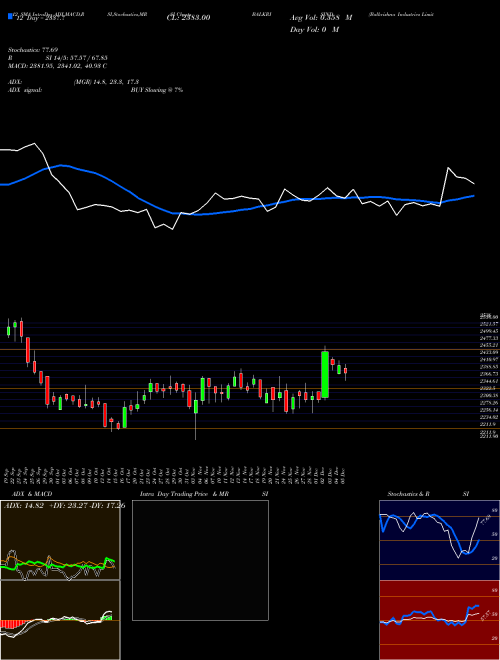
Task: Click the Day Vol: 0 M label
Action: 314,29
